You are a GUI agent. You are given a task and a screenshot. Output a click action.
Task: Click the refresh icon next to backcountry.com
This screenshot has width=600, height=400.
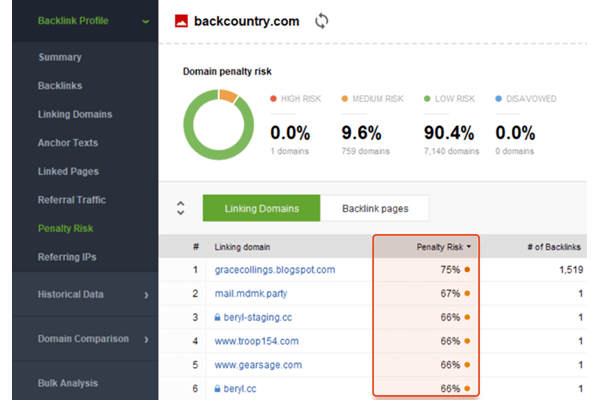321,21
